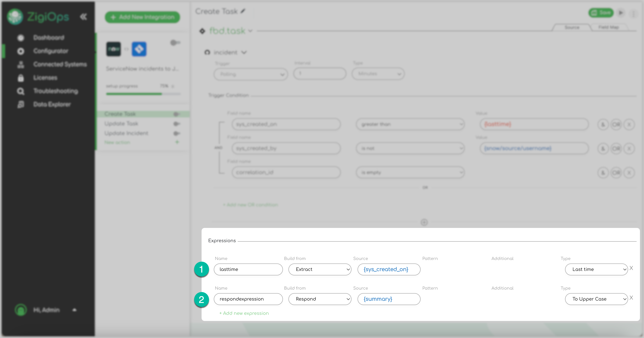Open Connected Systems in sidebar
This screenshot has width=644, height=338.
[60, 64]
